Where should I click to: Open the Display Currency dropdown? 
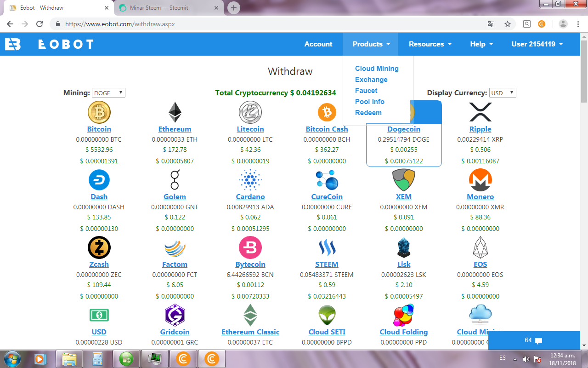[503, 92]
